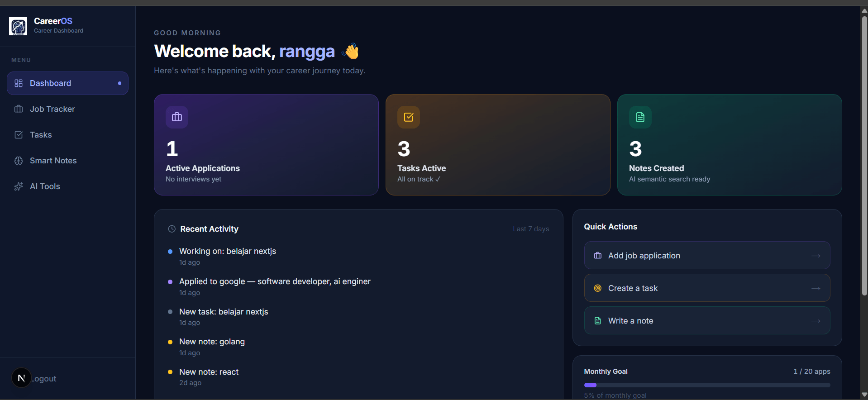Click note icon in Write a note

(x=598, y=321)
